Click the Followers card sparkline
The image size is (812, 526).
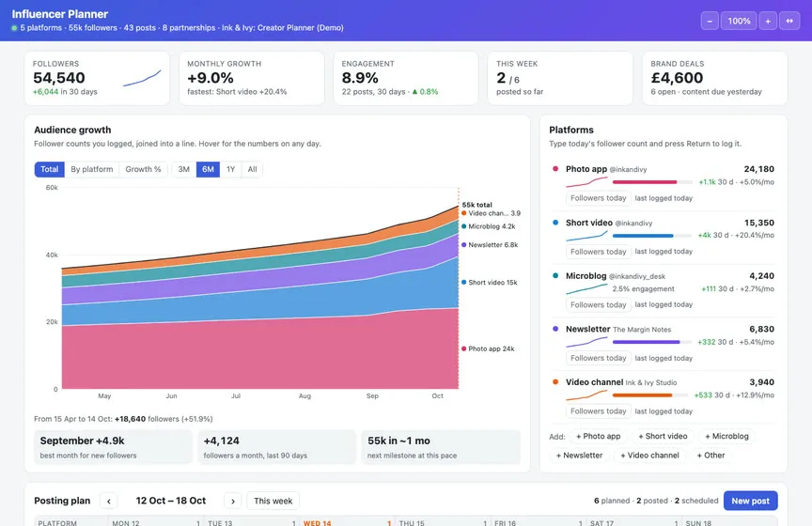point(142,78)
